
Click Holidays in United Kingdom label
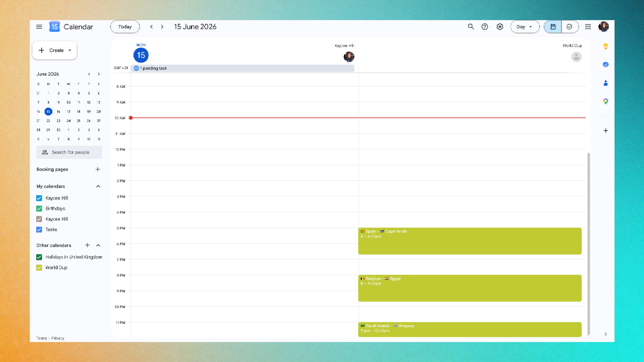coord(74,257)
